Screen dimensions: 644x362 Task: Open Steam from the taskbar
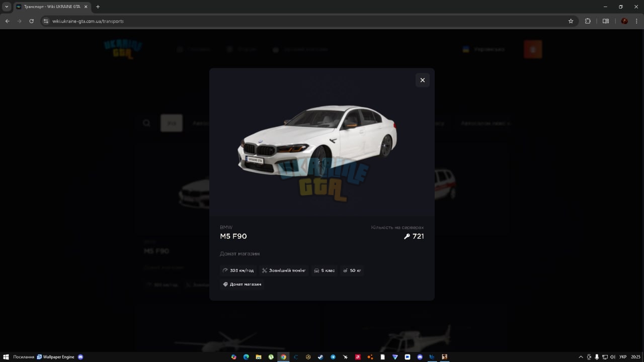pos(320,357)
